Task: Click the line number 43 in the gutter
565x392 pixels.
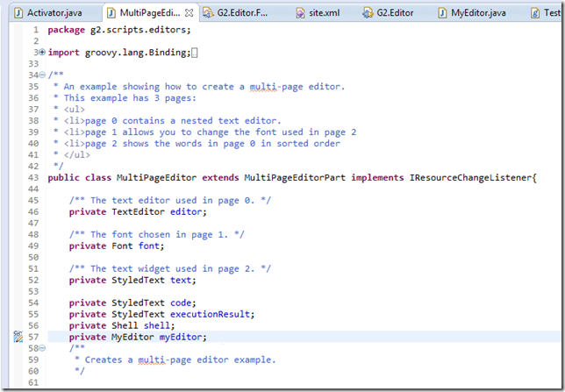Action: click(32, 178)
